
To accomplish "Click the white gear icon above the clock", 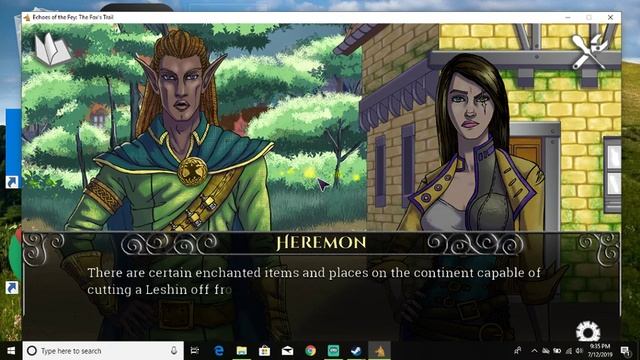I will (x=588, y=331).
